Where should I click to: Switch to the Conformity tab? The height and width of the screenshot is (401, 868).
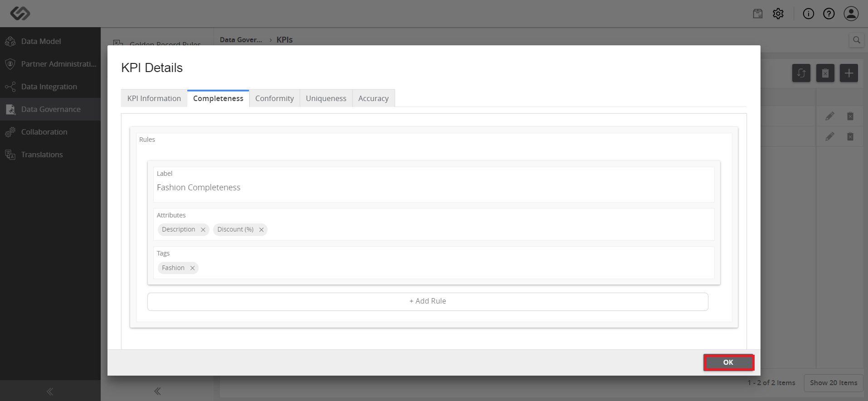pyautogui.click(x=274, y=98)
